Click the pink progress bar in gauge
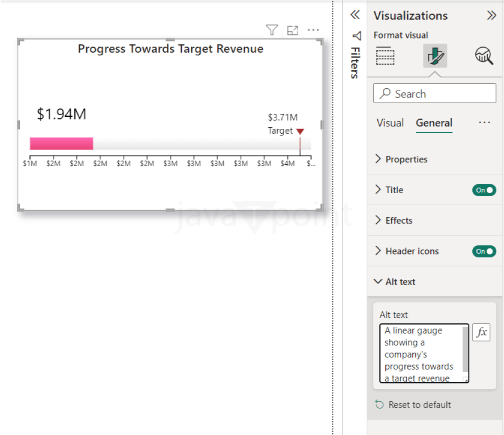Screen dimensions: 504x435 [61, 144]
